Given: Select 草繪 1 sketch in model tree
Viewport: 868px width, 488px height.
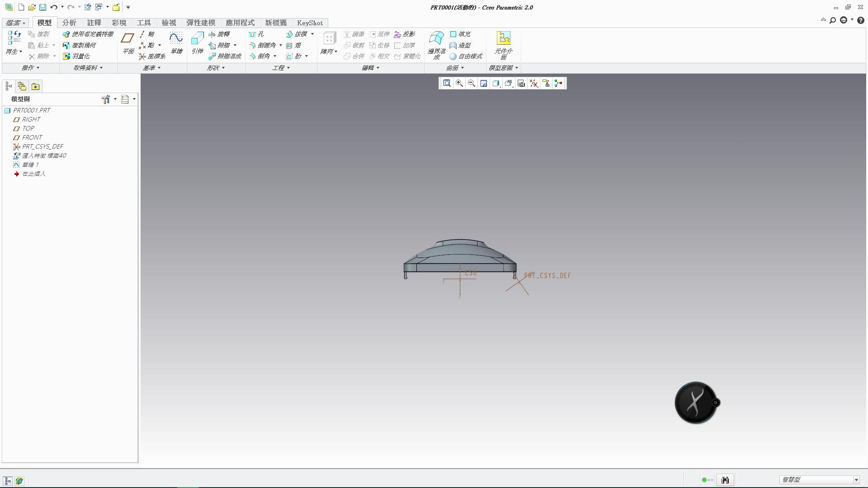Looking at the screenshot, I should 26,164.
